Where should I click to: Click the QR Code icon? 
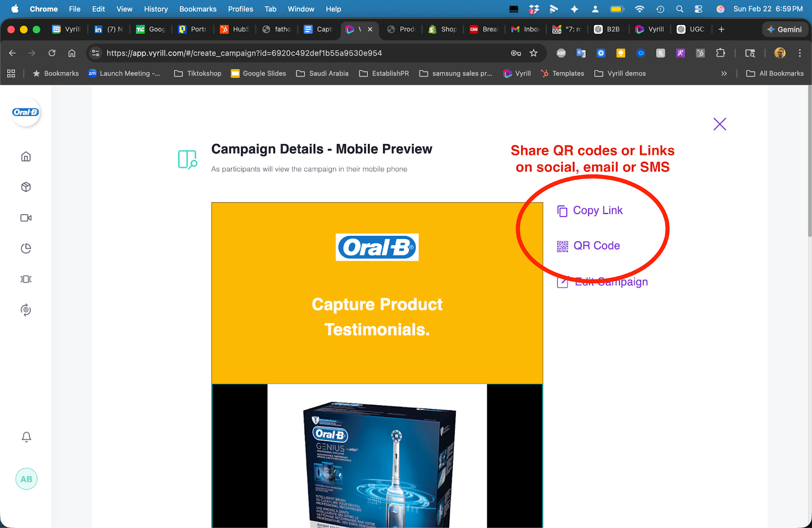pos(562,246)
